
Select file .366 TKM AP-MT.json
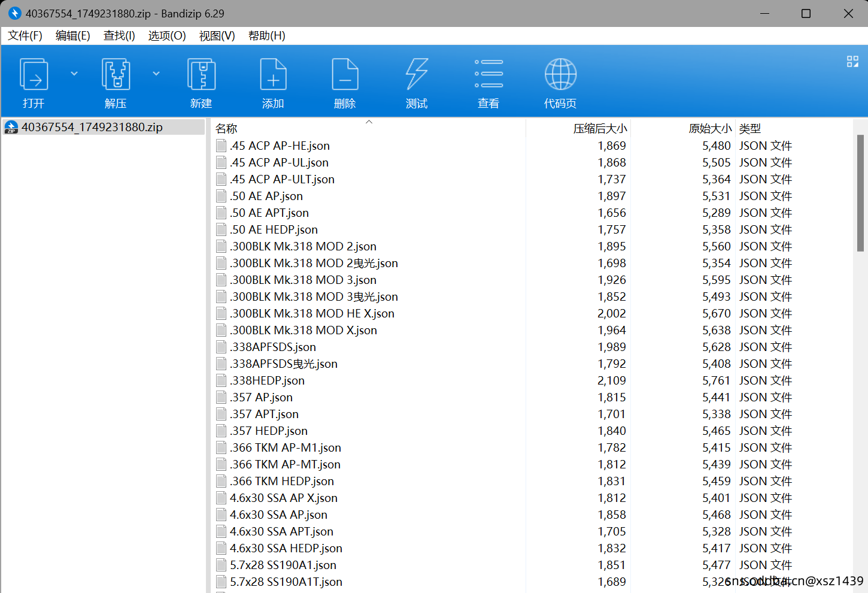coord(285,464)
